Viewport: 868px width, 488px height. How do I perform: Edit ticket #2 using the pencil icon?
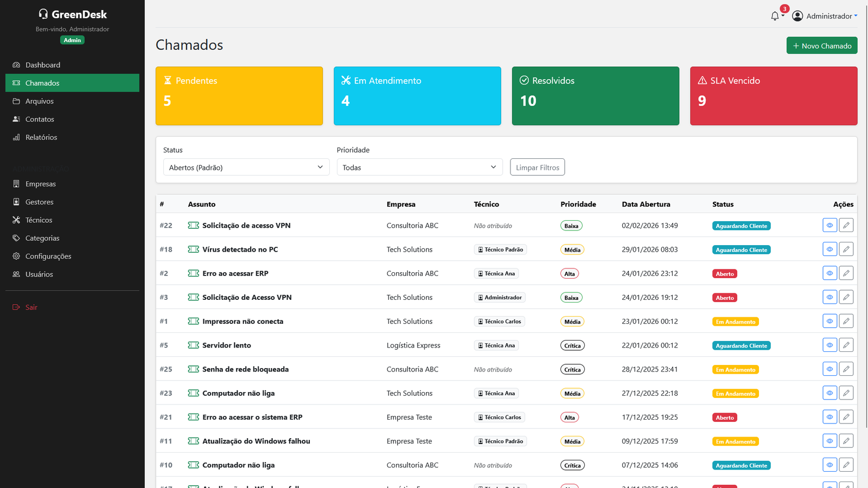click(x=846, y=273)
